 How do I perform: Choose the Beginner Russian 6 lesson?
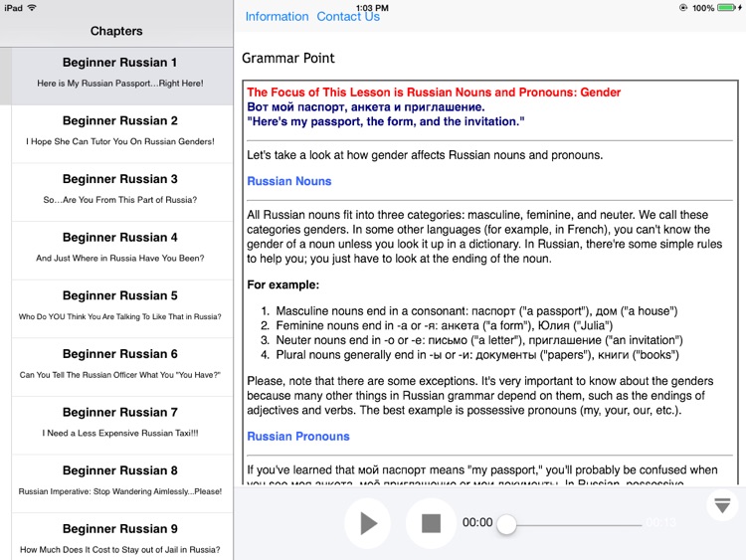click(121, 367)
